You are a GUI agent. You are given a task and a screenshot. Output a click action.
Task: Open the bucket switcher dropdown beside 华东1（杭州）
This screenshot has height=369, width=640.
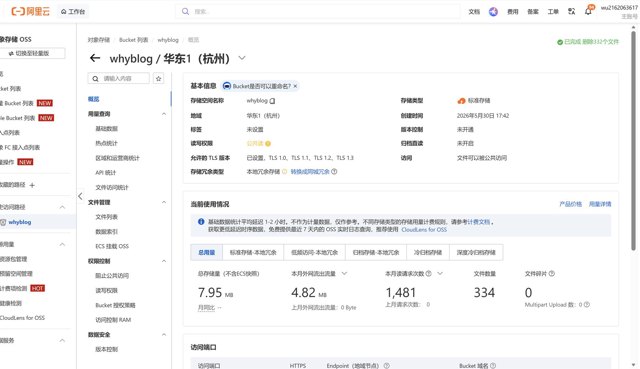click(242, 58)
